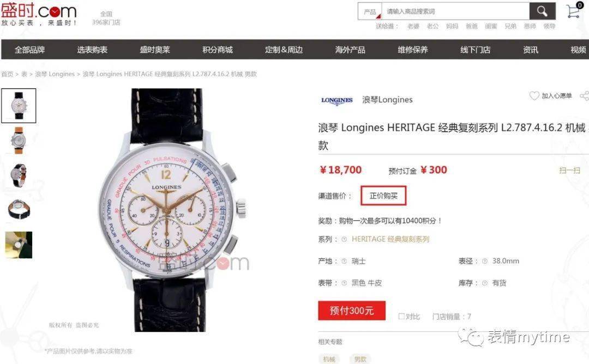Image resolution: width=589 pixels, height=364 pixels.
Task: Focus the product search input field
Action: tap(455, 11)
